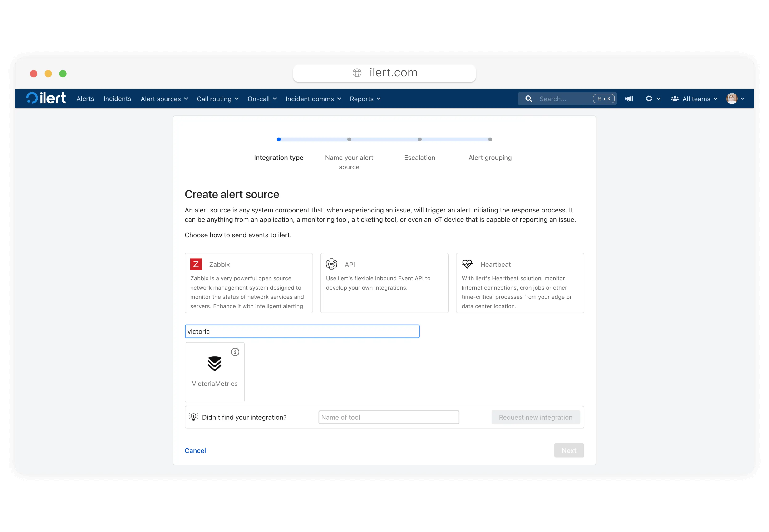Open the settings gear menu
The image size is (769, 532).
tap(649, 99)
